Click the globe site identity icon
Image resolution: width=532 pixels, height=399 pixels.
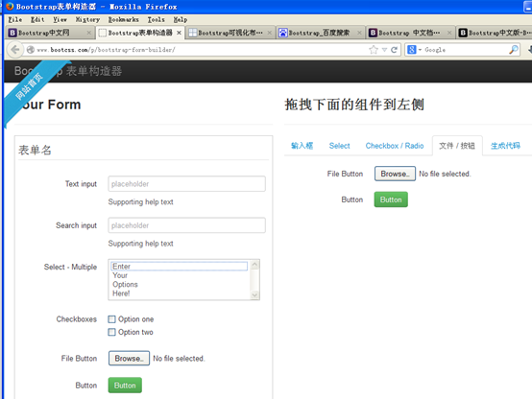[x=31, y=50]
